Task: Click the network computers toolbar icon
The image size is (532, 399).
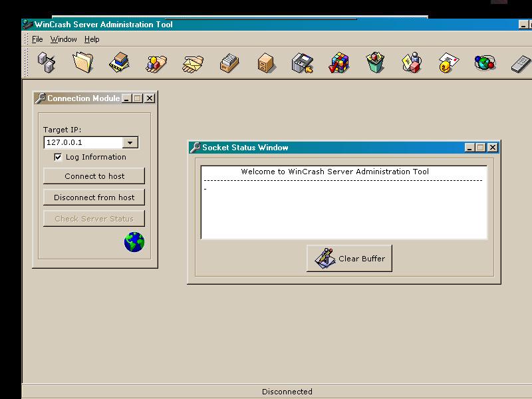Action: [46, 63]
